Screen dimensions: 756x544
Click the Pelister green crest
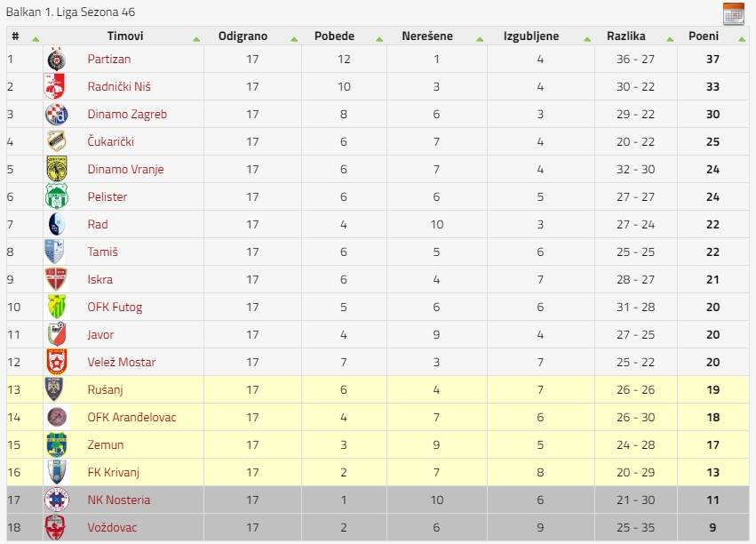click(x=56, y=196)
